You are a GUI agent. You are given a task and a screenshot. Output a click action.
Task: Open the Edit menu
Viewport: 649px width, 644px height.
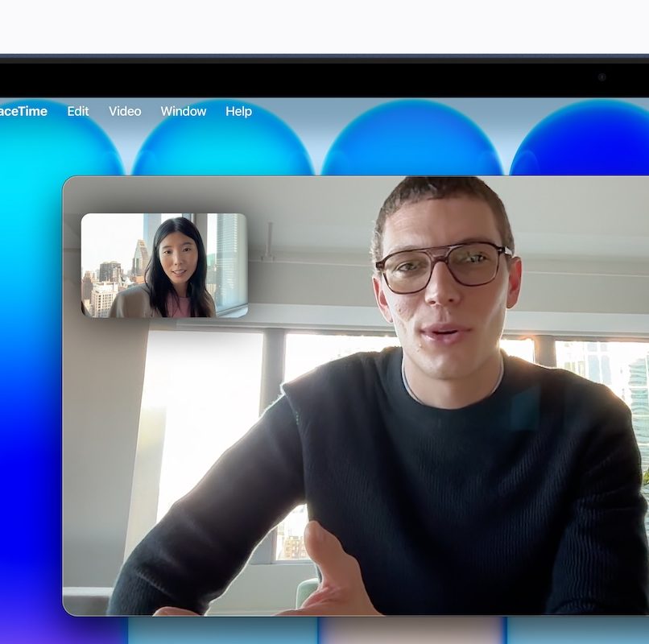pos(78,111)
